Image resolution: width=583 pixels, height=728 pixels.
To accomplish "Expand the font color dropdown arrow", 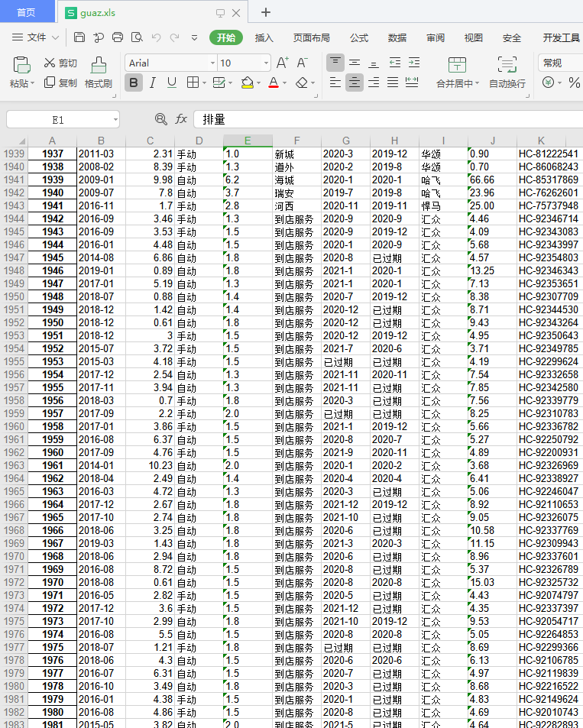I will (x=284, y=83).
